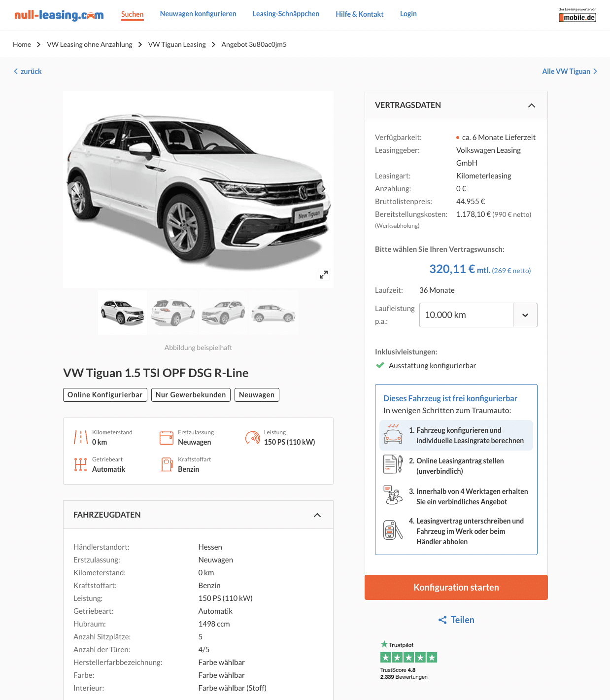Click the 1498 ccm Hubraum value
Screen dimensions: 610x700
[x=214, y=624]
